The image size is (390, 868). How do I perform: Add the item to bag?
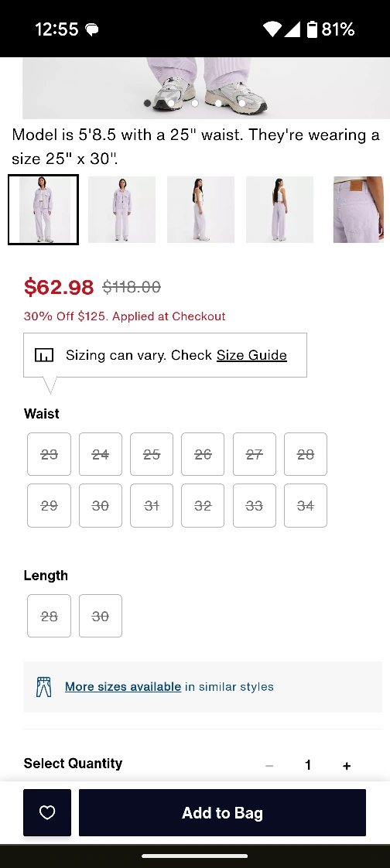(222, 812)
